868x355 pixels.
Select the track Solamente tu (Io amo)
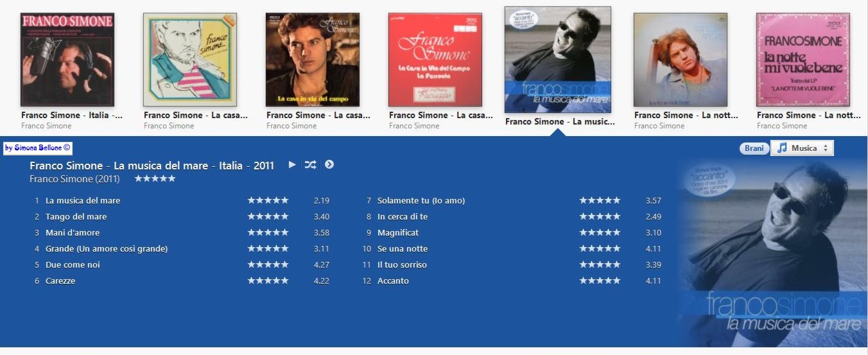point(421,200)
